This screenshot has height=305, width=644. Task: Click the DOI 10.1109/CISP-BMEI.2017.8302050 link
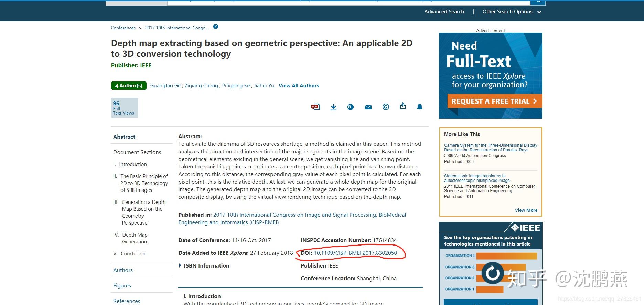pyautogui.click(x=355, y=253)
